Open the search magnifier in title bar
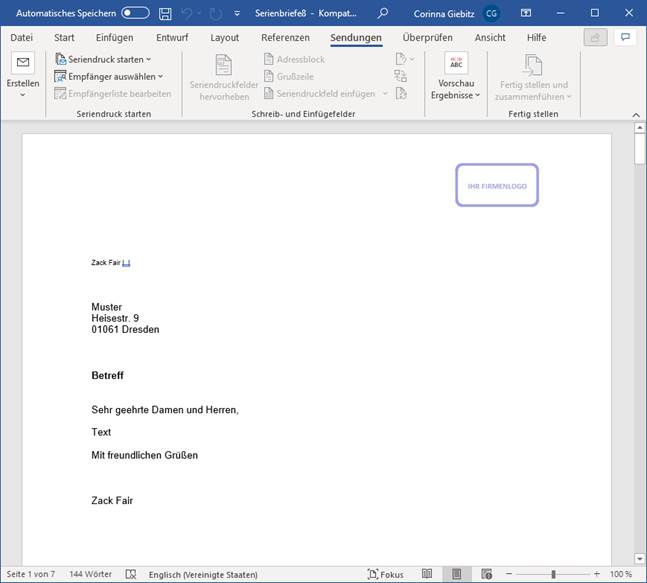The image size is (647, 583). click(x=383, y=14)
